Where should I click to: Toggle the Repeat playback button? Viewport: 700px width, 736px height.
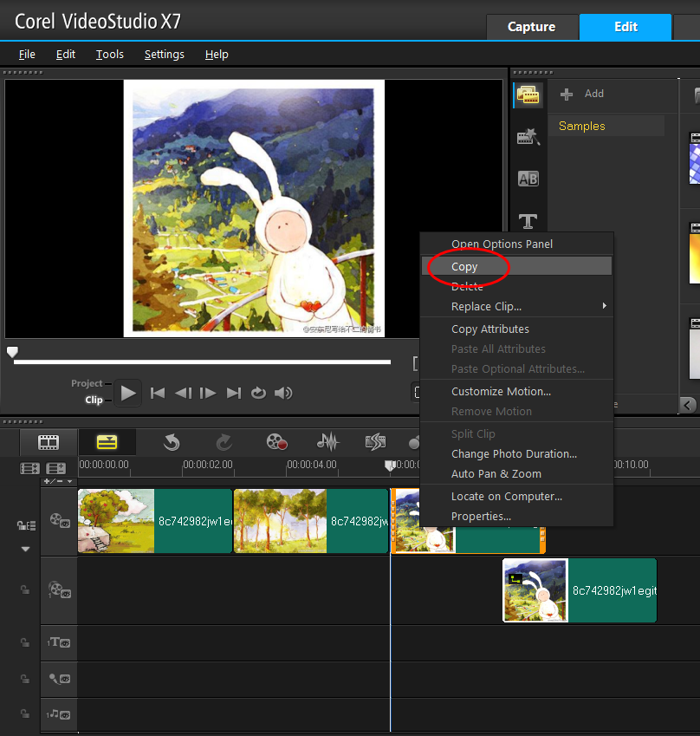(258, 393)
